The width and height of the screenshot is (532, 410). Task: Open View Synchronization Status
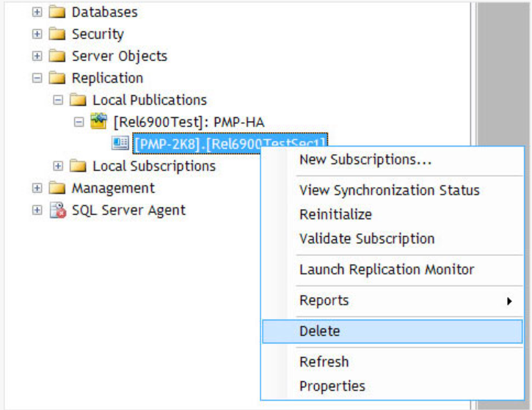[x=389, y=191]
